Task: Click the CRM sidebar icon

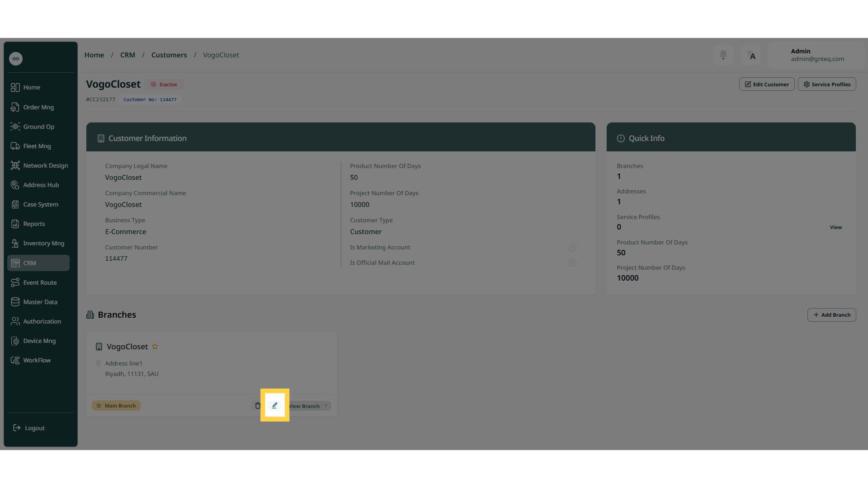Action: coord(15,263)
